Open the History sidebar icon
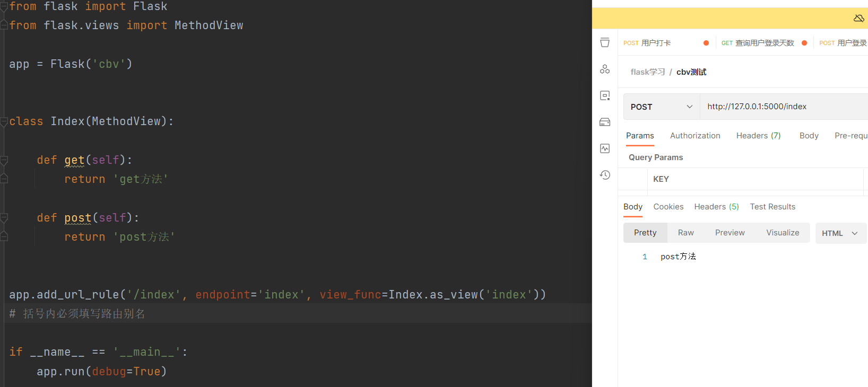The height and width of the screenshot is (387, 868). [x=605, y=175]
